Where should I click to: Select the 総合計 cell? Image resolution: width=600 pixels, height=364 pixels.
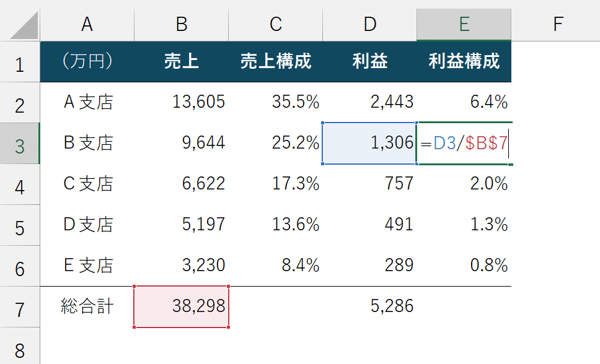click(87, 307)
